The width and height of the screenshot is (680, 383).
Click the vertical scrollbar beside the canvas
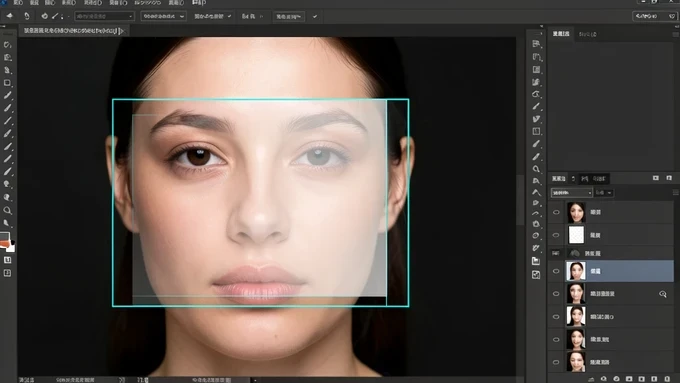pos(520,200)
